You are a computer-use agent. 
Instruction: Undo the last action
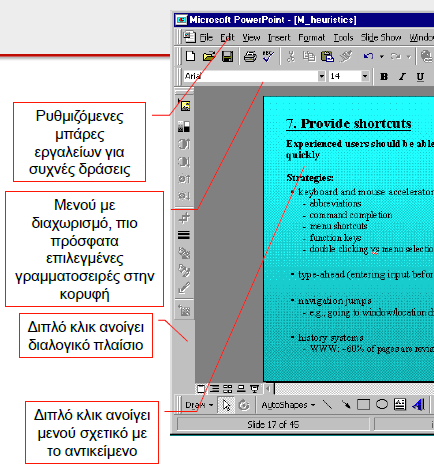pos(368,56)
